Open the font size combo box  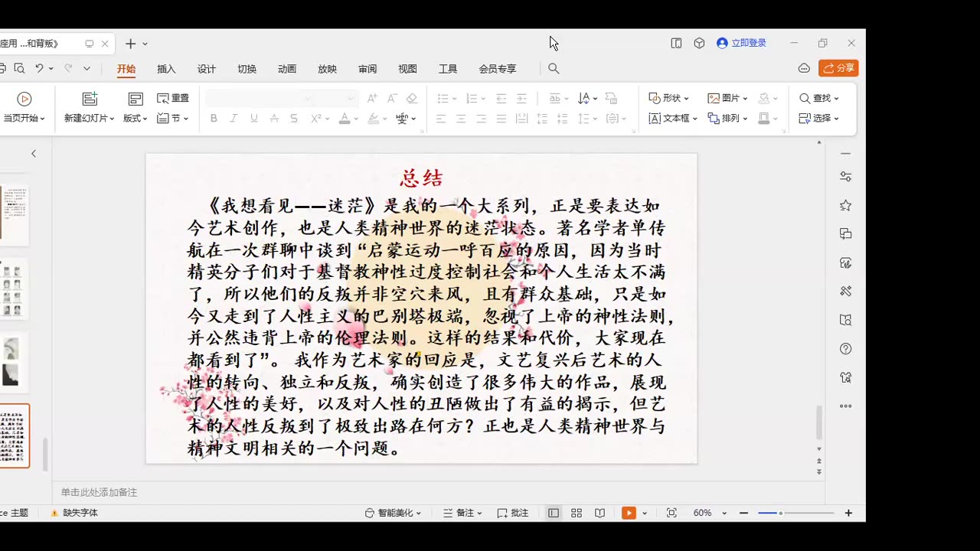(x=337, y=99)
